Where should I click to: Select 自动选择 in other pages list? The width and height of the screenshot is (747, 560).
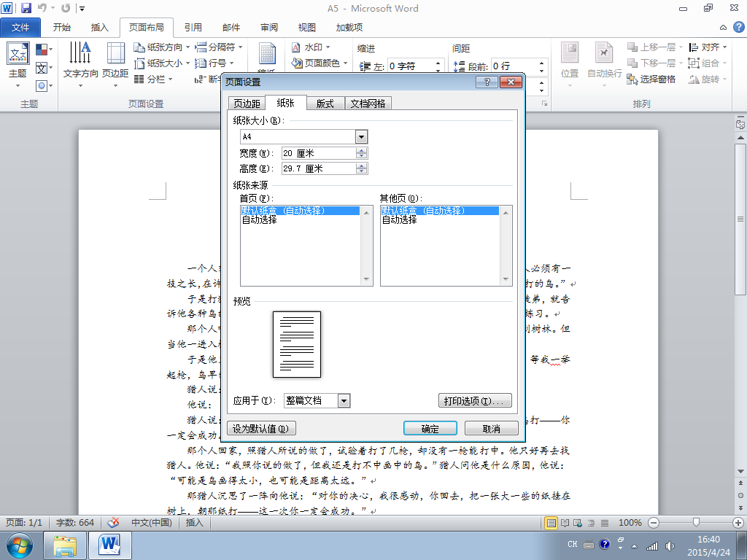coord(400,220)
